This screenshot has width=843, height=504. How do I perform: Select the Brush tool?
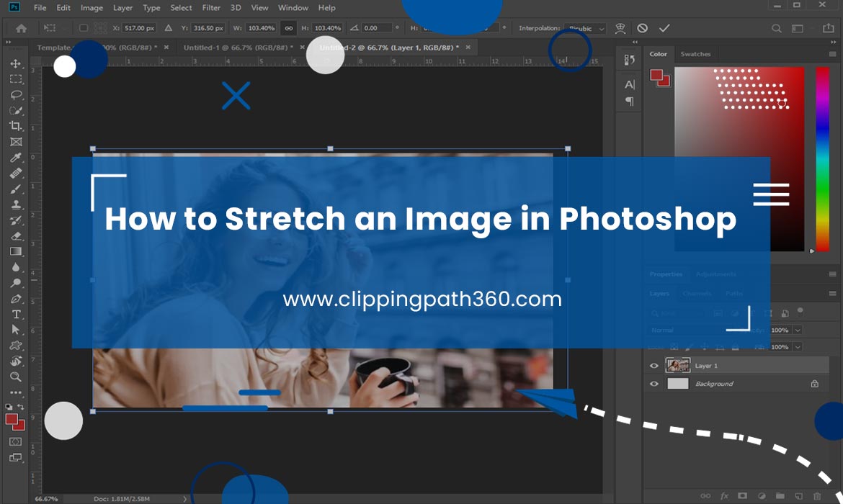(x=16, y=189)
